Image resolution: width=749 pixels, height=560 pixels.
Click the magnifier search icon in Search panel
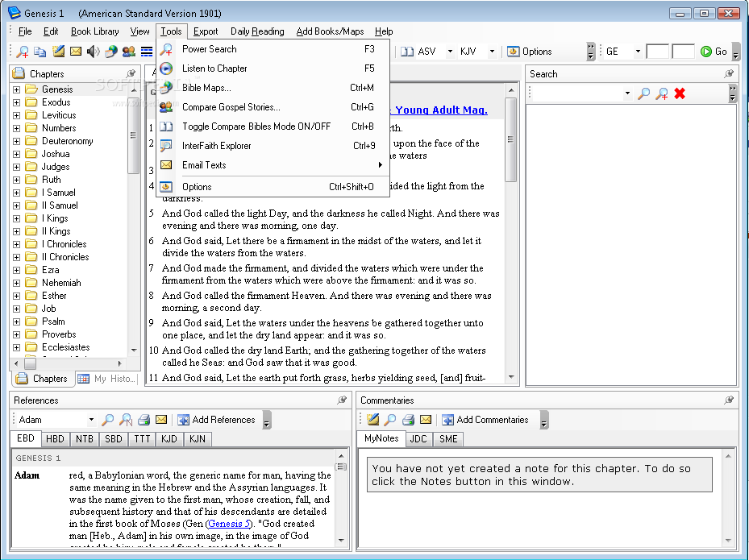coord(644,93)
